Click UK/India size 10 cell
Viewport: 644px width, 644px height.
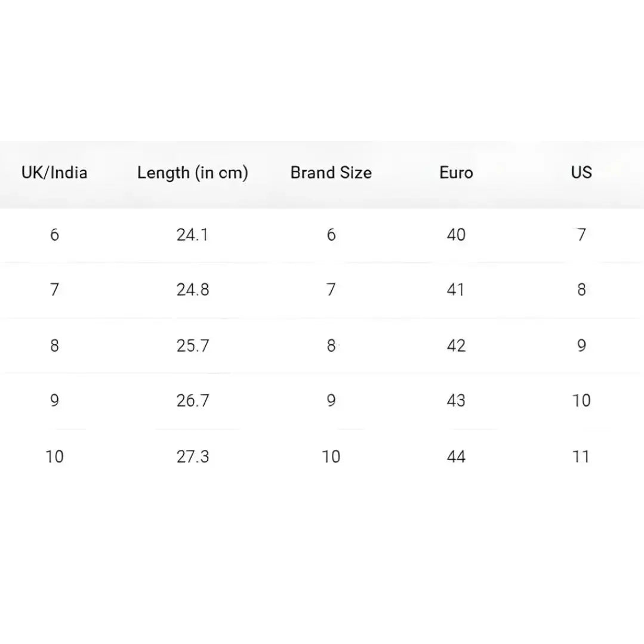tap(54, 457)
